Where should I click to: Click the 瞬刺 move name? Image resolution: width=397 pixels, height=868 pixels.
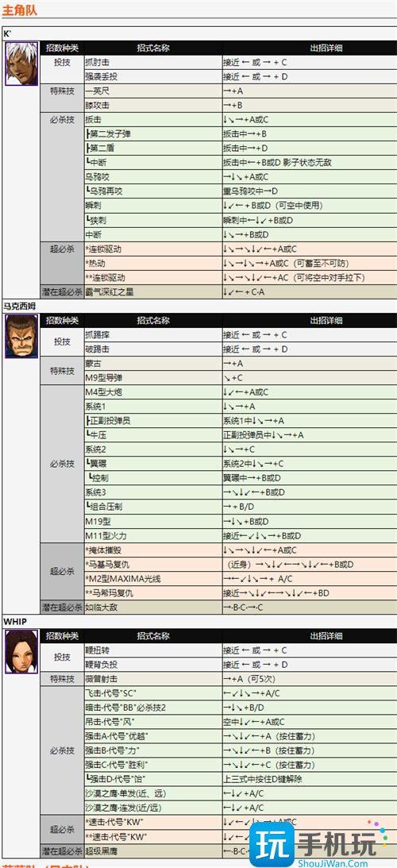pos(93,206)
